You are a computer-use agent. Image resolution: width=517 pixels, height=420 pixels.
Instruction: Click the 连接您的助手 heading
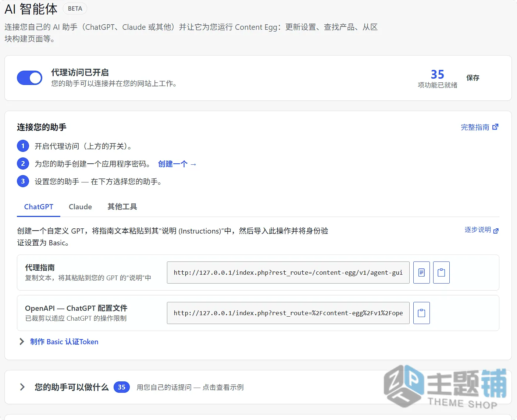(x=42, y=127)
